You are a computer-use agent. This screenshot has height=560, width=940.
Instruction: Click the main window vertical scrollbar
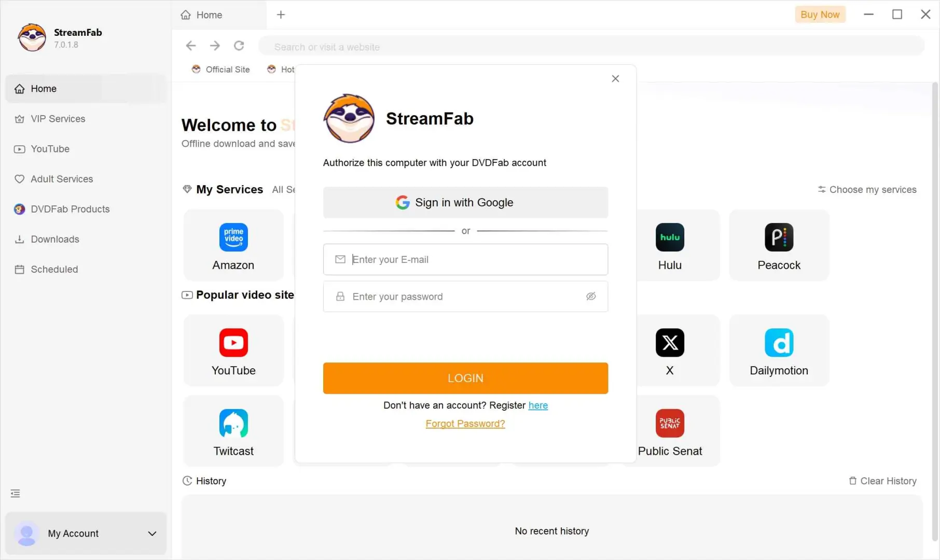(x=935, y=311)
